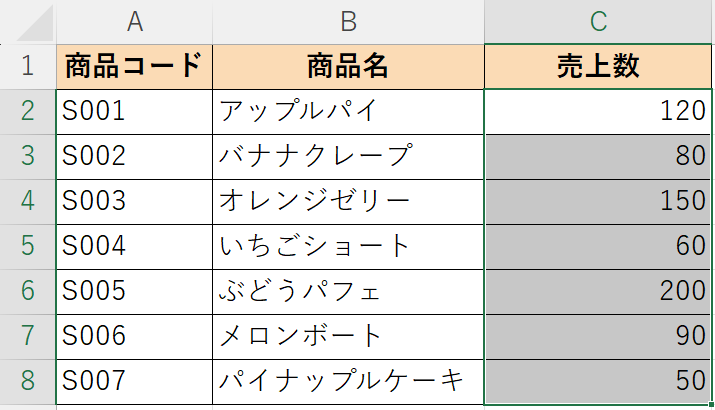715x410 pixels.
Task: Select column B header
Action: (x=348, y=21)
